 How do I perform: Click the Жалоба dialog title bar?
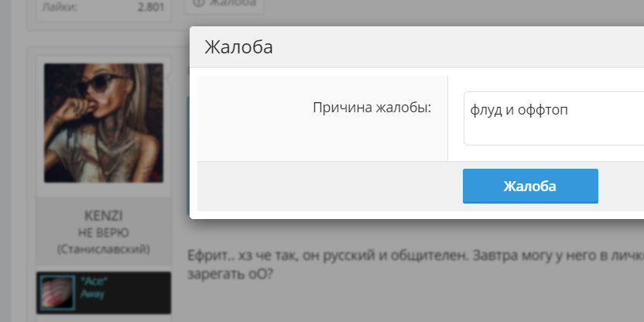(x=417, y=47)
